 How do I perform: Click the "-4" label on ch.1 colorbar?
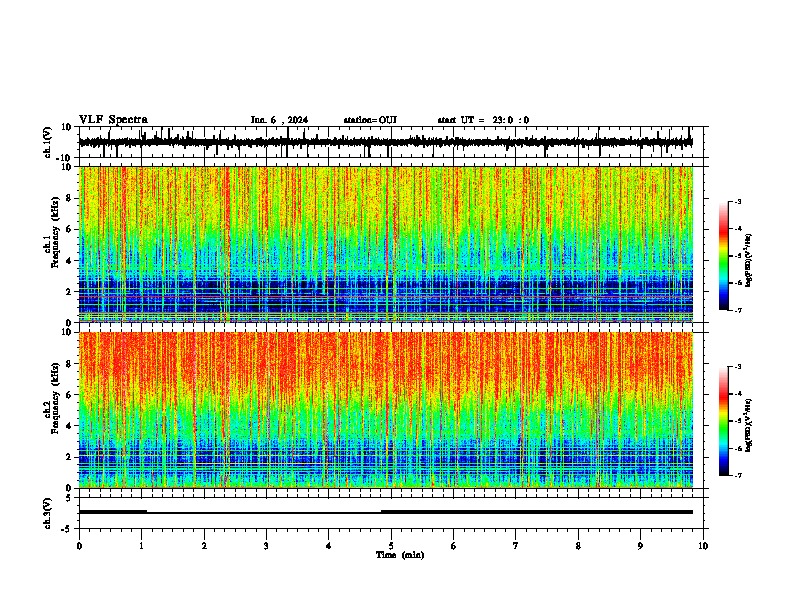pyautogui.click(x=737, y=229)
